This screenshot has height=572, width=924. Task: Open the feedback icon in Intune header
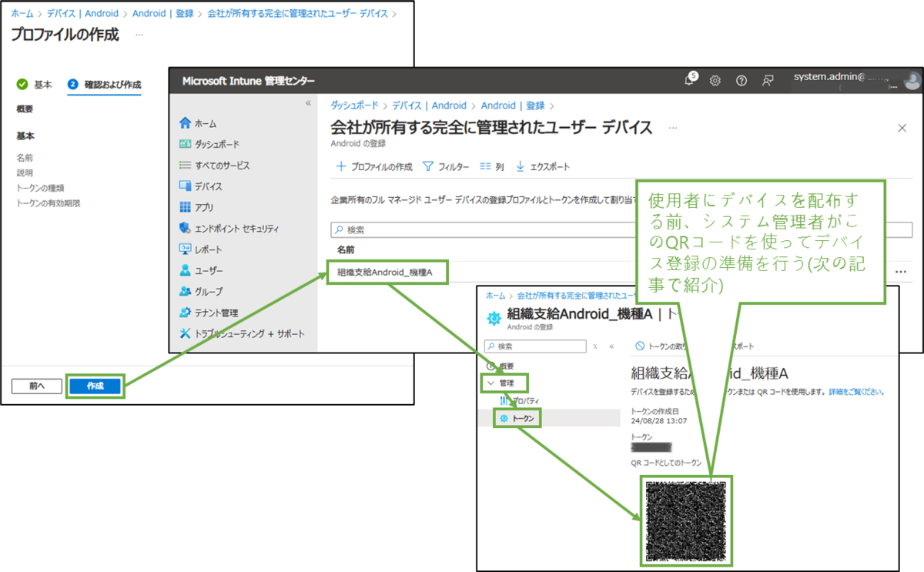768,81
